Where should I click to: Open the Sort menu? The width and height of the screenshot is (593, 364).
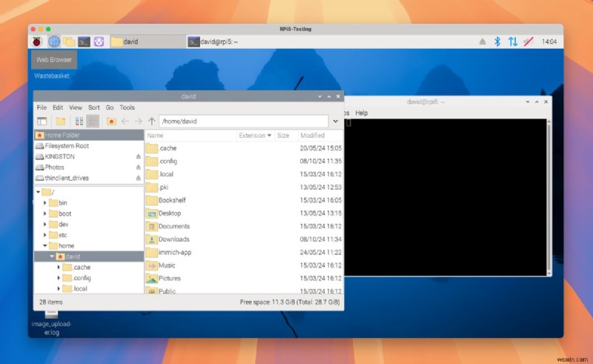click(94, 107)
